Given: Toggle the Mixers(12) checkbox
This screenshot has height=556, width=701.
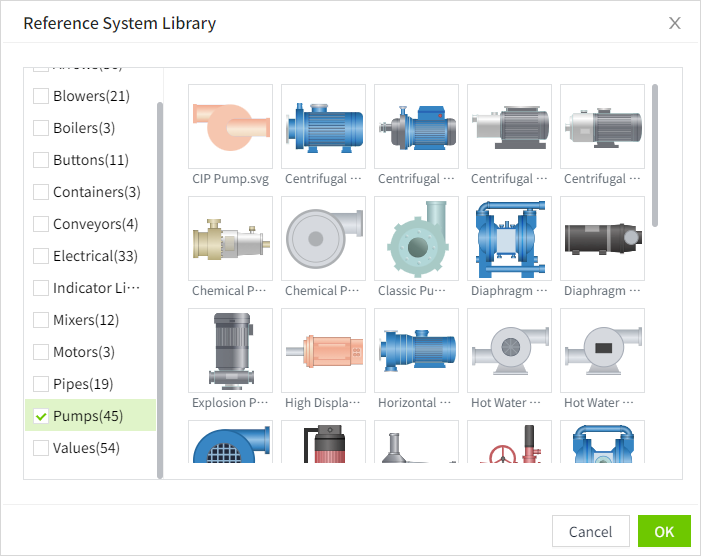Looking at the screenshot, I should [x=41, y=320].
